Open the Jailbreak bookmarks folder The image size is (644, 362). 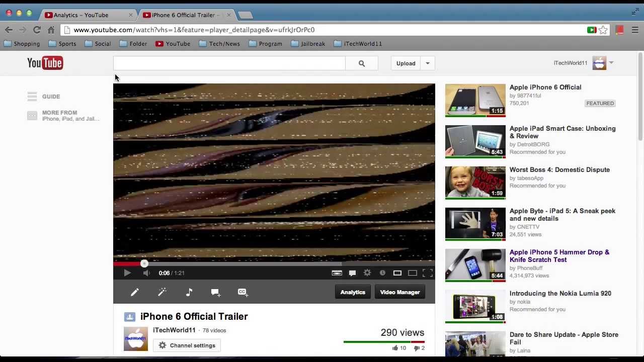[308, 44]
